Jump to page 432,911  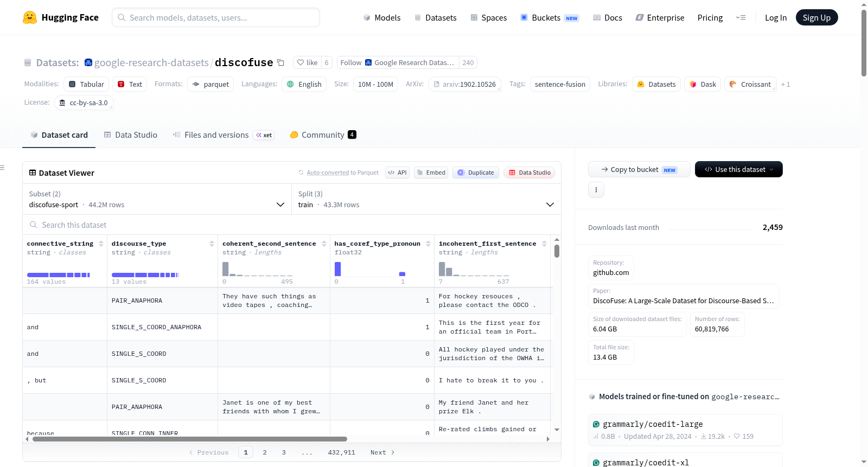coord(341,452)
